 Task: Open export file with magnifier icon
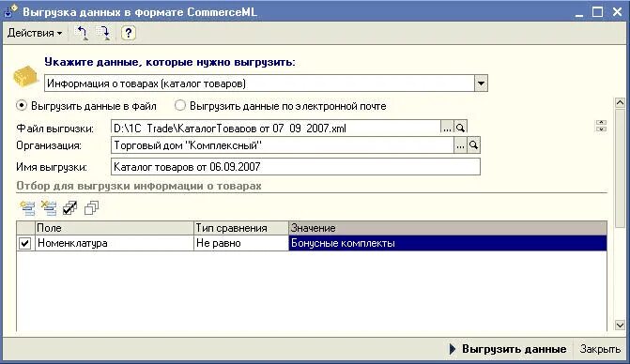click(x=460, y=128)
